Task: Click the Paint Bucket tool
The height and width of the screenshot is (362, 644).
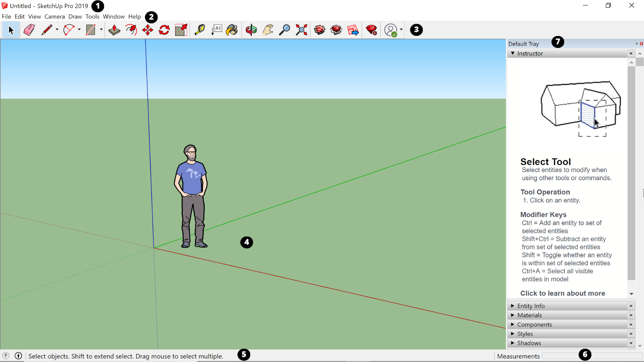Action: pyautogui.click(x=232, y=30)
